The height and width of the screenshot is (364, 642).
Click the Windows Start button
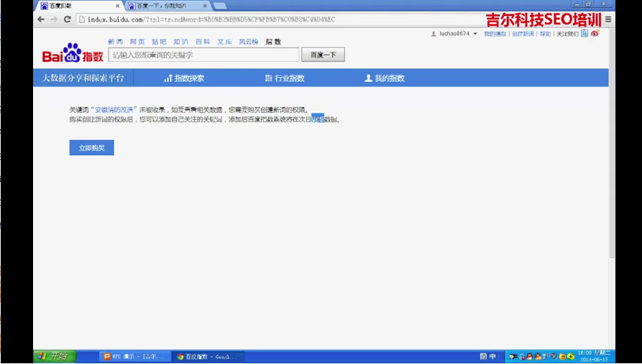coord(52,356)
